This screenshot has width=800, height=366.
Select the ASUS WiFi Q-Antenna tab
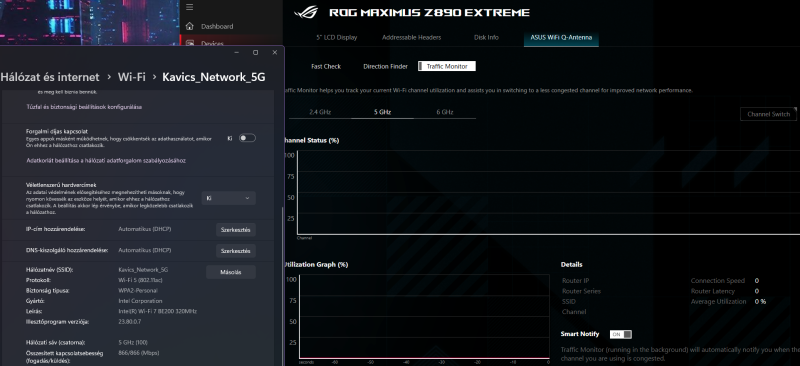pyautogui.click(x=561, y=37)
